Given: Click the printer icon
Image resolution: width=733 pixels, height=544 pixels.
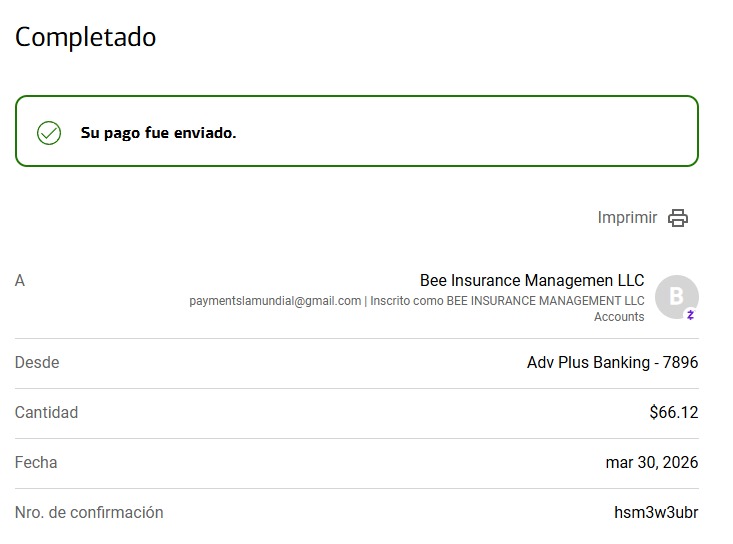Looking at the screenshot, I should pos(678,218).
